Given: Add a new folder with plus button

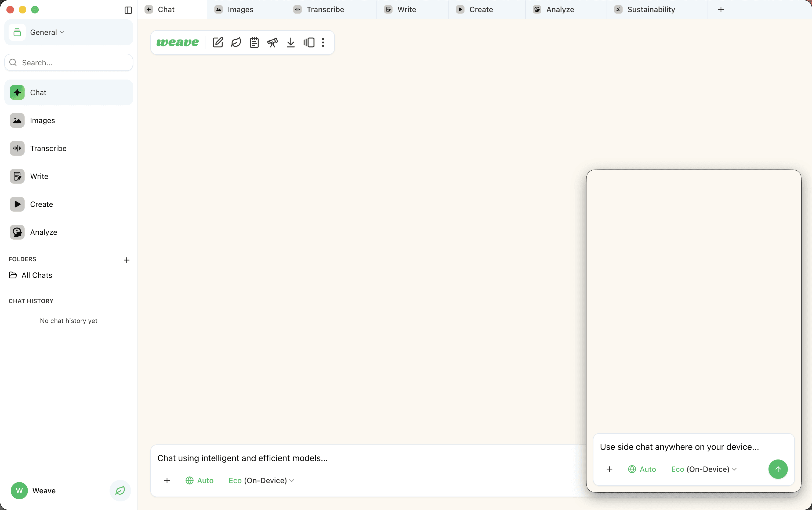Looking at the screenshot, I should pos(126,260).
